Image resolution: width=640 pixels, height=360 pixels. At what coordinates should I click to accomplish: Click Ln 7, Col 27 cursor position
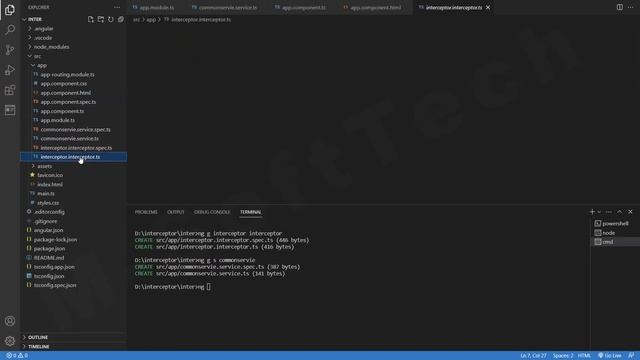(533, 356)
